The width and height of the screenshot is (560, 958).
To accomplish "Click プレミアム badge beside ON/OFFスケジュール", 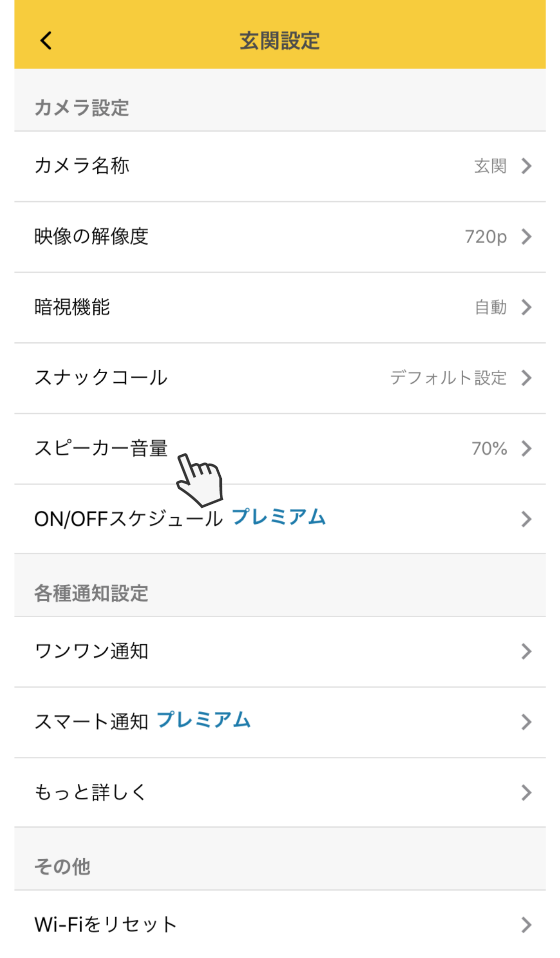I will 279,517.
